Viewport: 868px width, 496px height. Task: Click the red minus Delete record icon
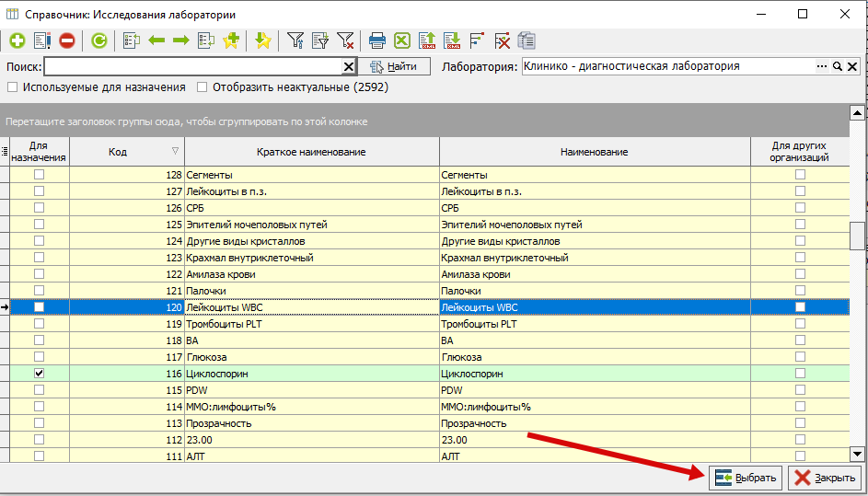click(x=67, y=40)
